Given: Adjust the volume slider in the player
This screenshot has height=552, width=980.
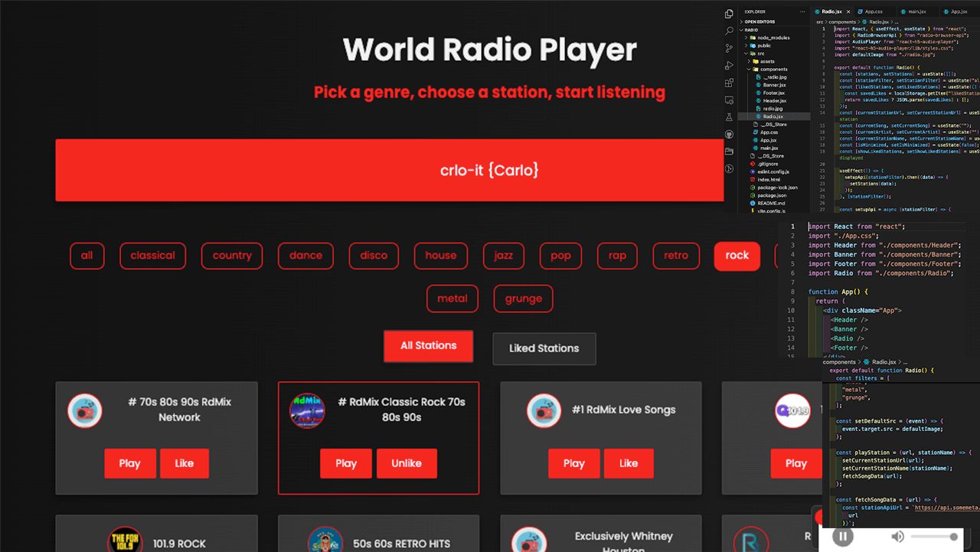Looking at the screenshot, I should click(934, 537).
